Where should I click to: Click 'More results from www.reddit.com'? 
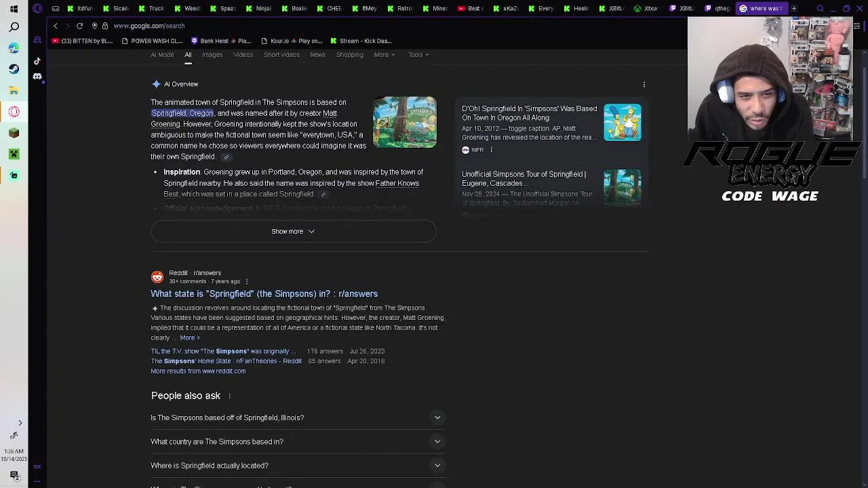[198, 371]
